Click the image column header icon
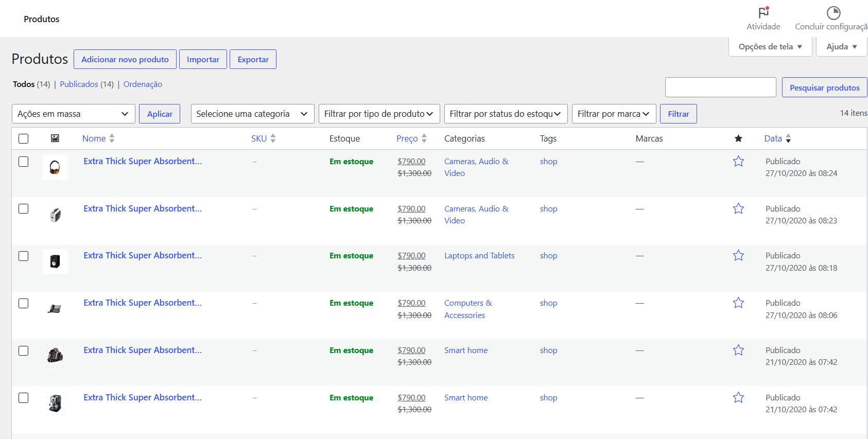Screen dimensions: 868x439 (x=55, y=138)
